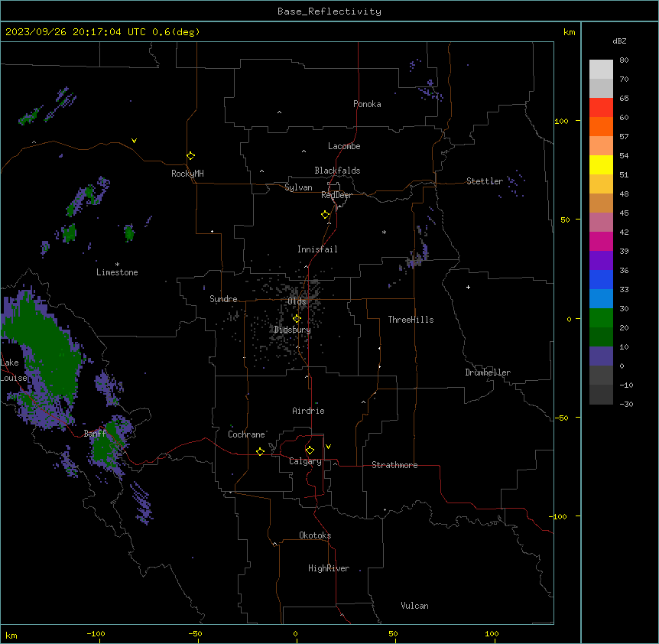Click the yellow diamond marker south of Cochrane
The height and width of the screenshot is (644, 659).
(260, 451)
